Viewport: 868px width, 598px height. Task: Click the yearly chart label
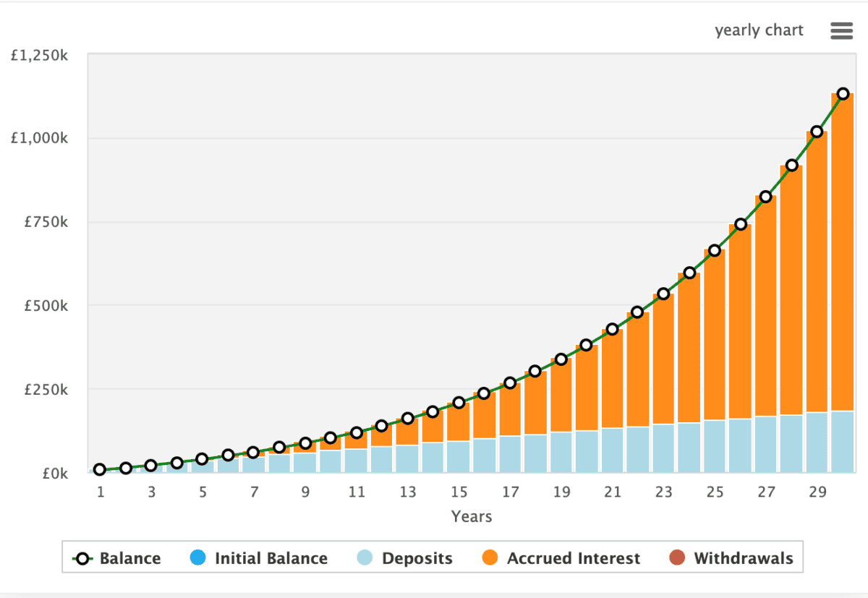coord(759,30)
